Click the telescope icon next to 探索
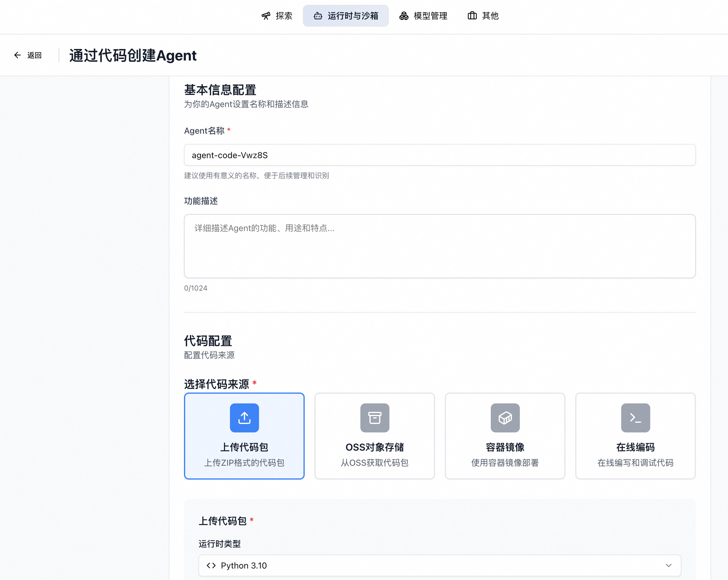The image size is (728, 580). (266, 16)
